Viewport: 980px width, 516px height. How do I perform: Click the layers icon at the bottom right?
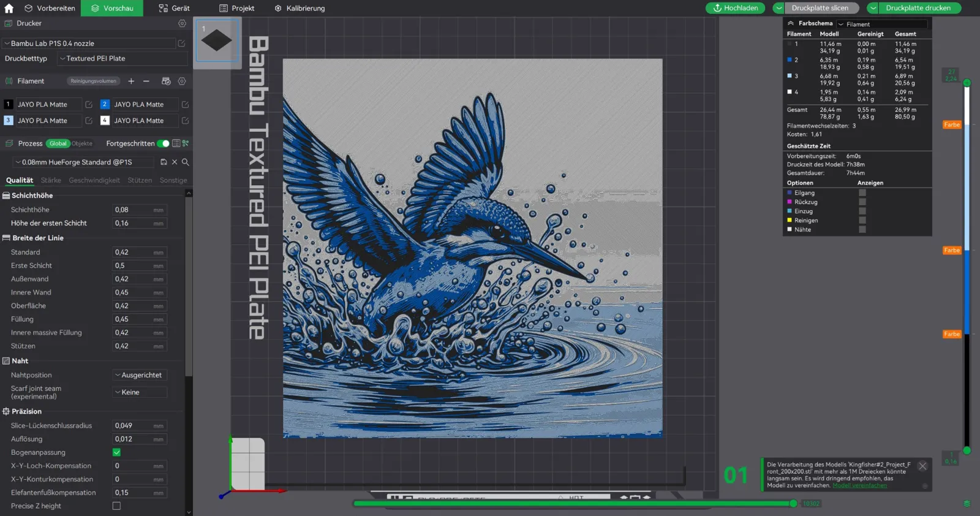pos(967,504)
